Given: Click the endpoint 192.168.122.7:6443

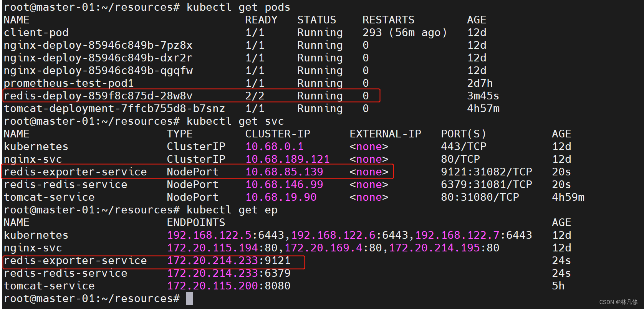Looking at the screenshot, I should [x=473, y=235].
